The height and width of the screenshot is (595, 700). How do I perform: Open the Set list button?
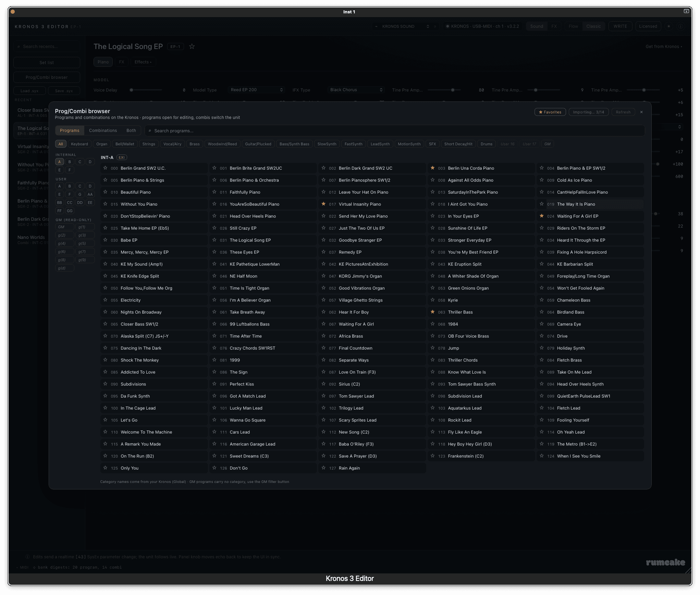pos(47,62)
